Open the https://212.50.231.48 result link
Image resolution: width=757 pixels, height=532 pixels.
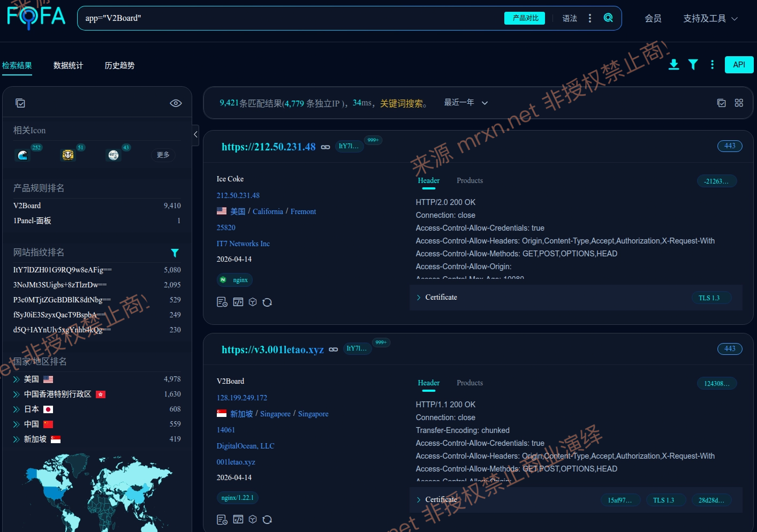point(269,147)
